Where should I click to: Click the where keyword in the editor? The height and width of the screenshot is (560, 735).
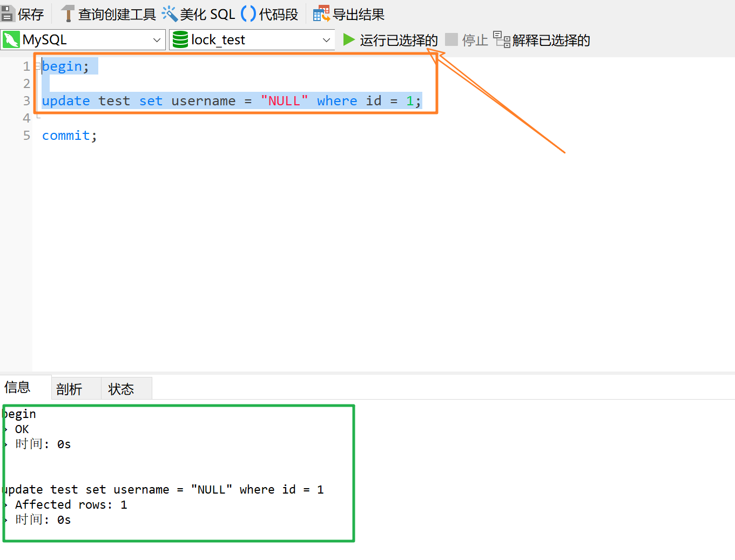337,101
